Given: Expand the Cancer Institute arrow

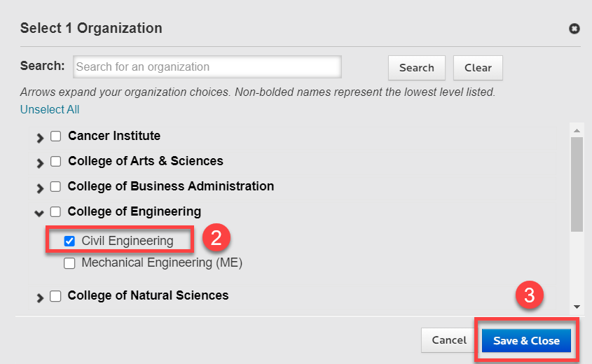Looking at the screenshot, I should (40, 138).
